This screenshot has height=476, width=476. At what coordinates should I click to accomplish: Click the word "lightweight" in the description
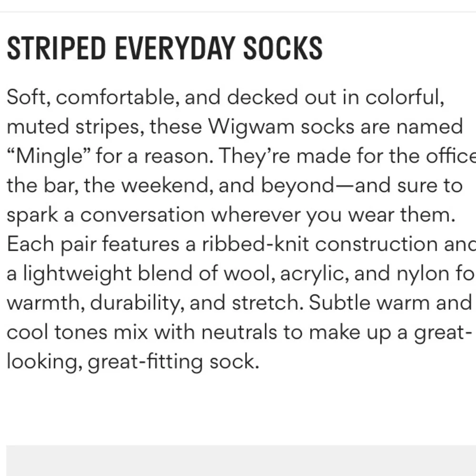[x=78, y=274]
